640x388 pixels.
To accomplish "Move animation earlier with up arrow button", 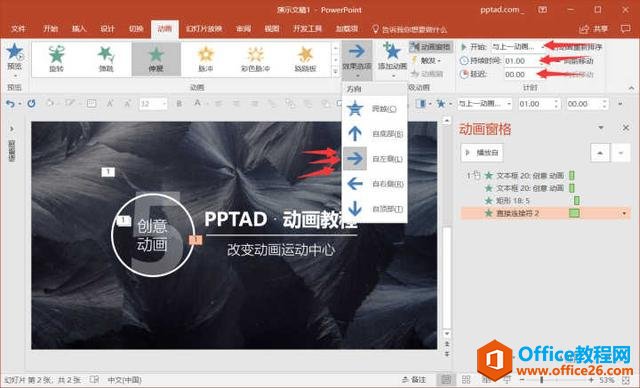I will [600, 153].
